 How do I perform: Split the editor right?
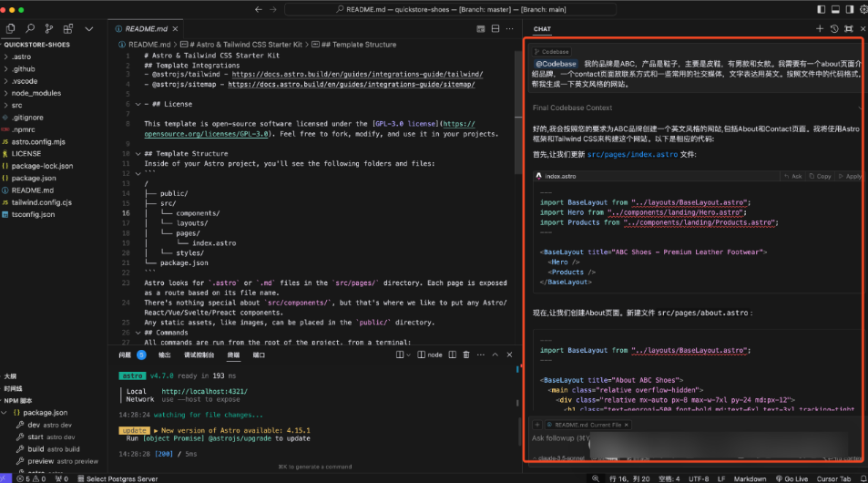(495, 29)
